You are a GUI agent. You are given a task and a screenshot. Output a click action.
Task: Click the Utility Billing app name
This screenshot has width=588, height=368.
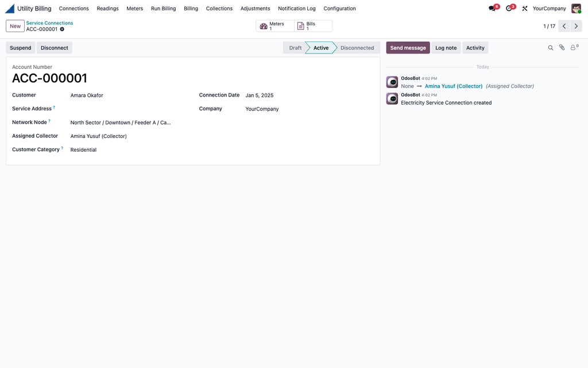[x=34, y=8]
